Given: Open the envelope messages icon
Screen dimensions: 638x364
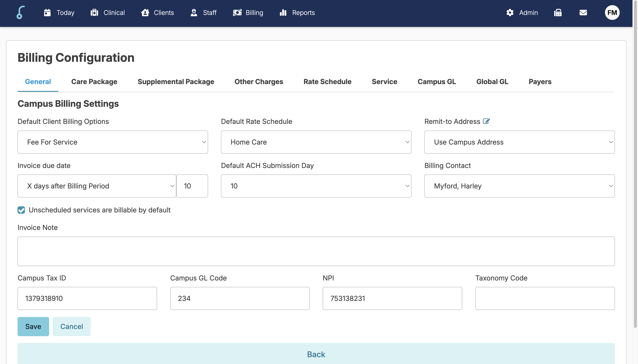Looking at the screenshot, I should coord(583,13).
